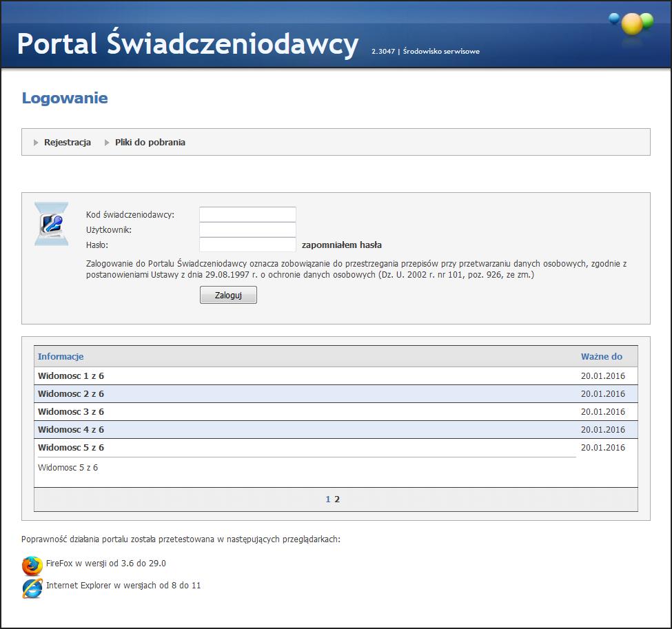
Task: Sort by the Informacje column header
Action: coord(61,356)
